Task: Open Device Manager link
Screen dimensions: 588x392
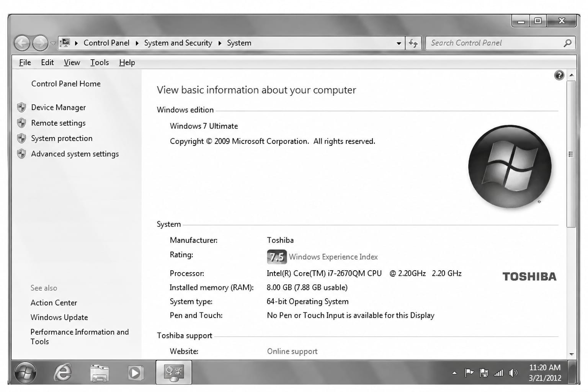Action: click(58, 108)
